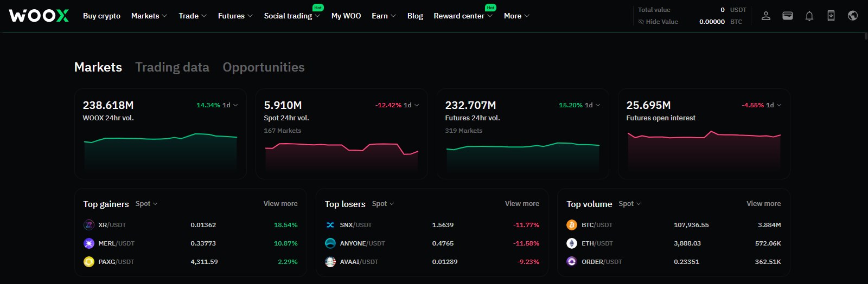Open ORDER/USDT pair
This screenshot has width=868, height=284.
[x=602, y=262]
